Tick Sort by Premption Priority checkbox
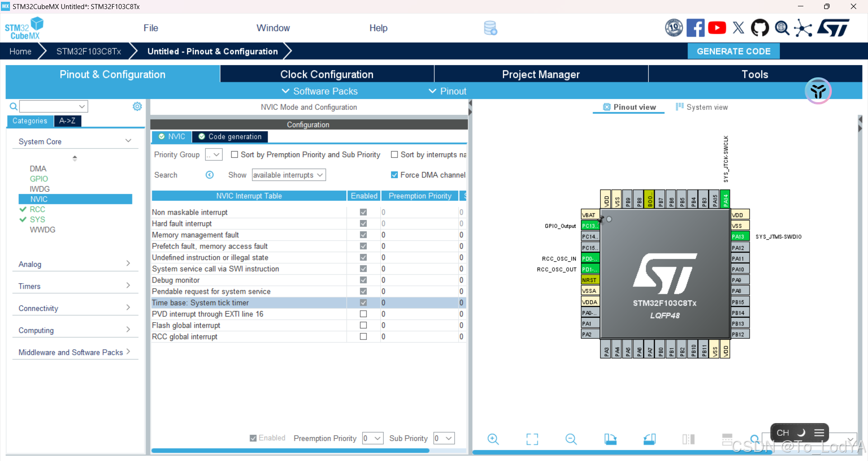 [234, 155]
